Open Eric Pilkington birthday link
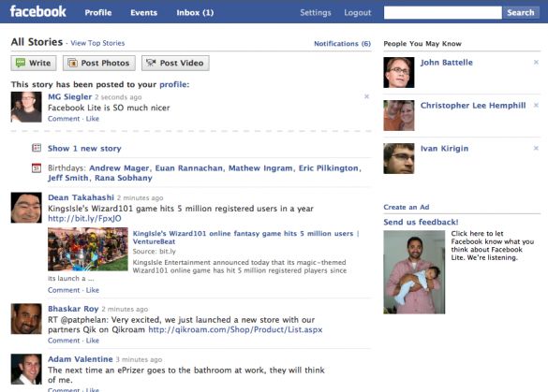 329,167
